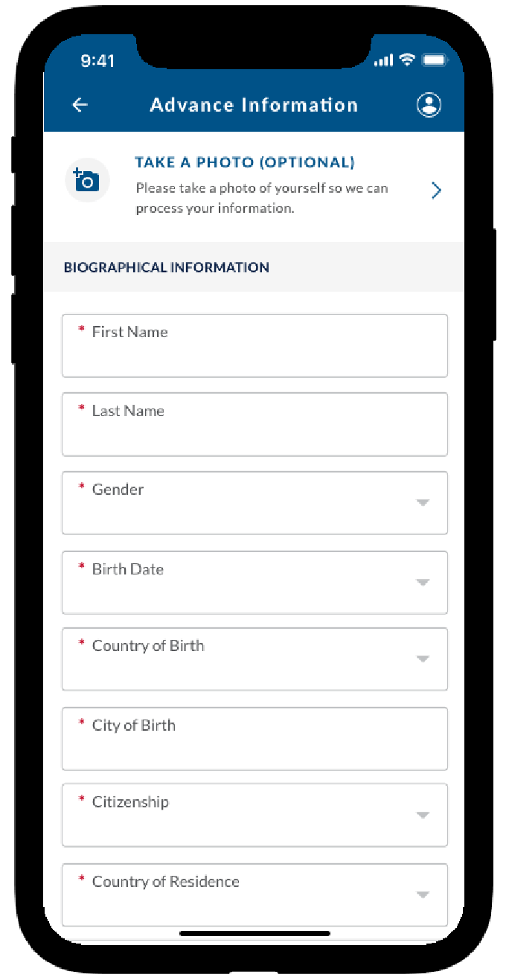
Task: Tap the photo instructions description text
Action: pyautogui.click(x=261, y=198)
